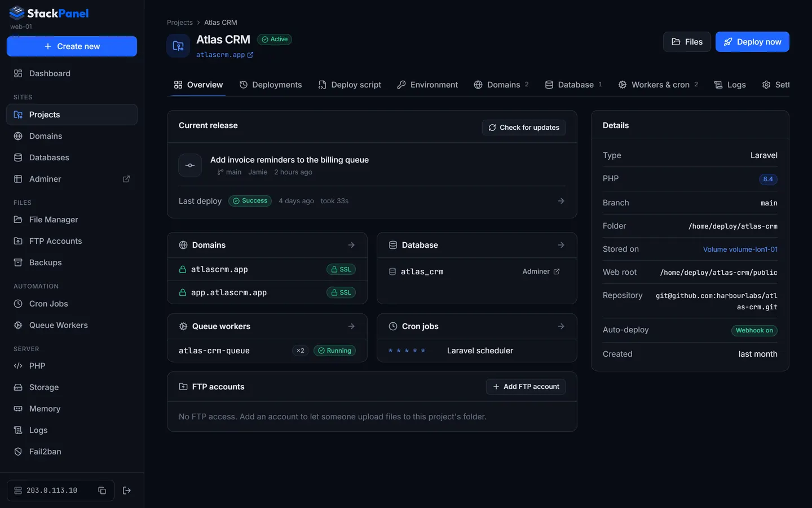Image resolution: width=812 pixels, height=508 pixels.
Task: Open the Logs tab
Action: [730, 85]
